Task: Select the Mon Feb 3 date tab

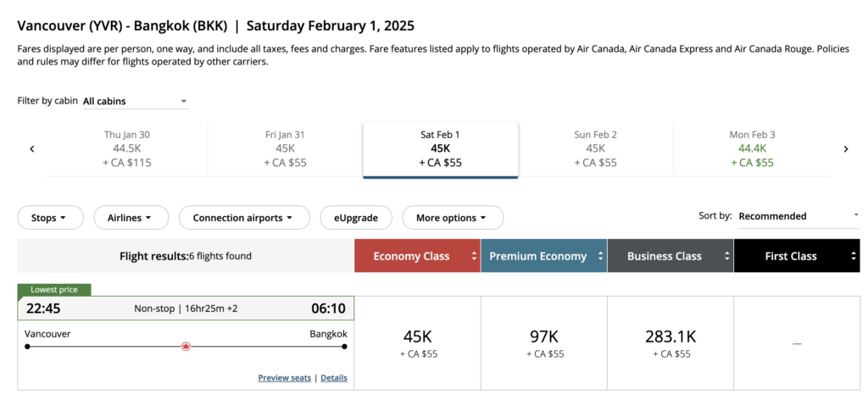Action: pyautogui.click(x=752, y=148)
